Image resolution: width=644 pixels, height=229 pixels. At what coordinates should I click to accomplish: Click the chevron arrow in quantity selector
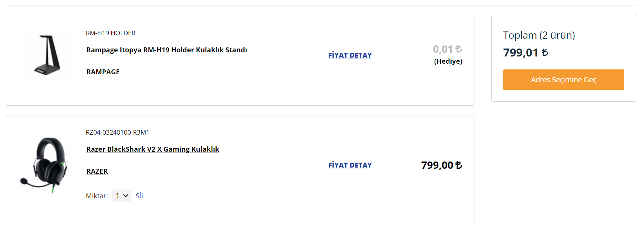pos(126,196)
